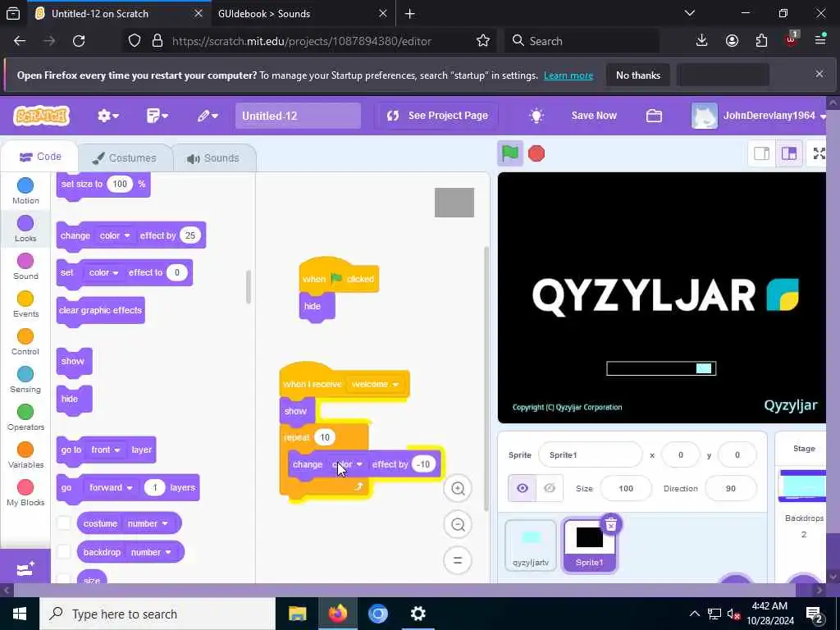
Task: Open the Edit pencil menu dropdown
Action: [x=207, y=116]
